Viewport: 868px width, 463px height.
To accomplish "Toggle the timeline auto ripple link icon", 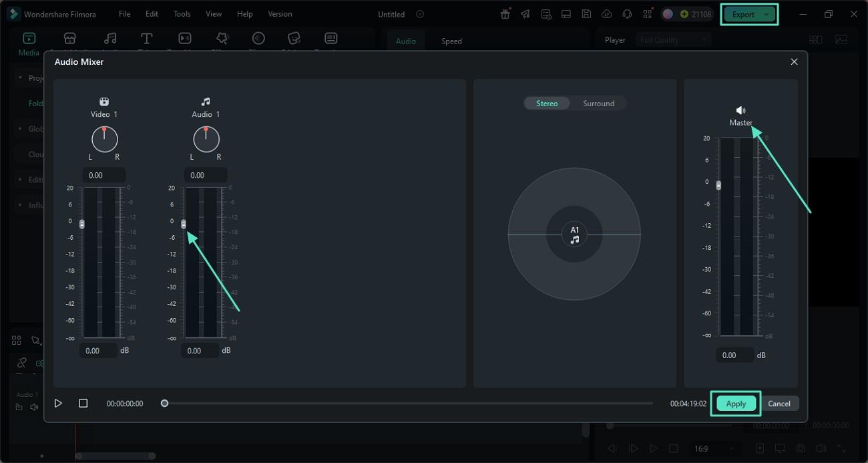I will 22,363.
